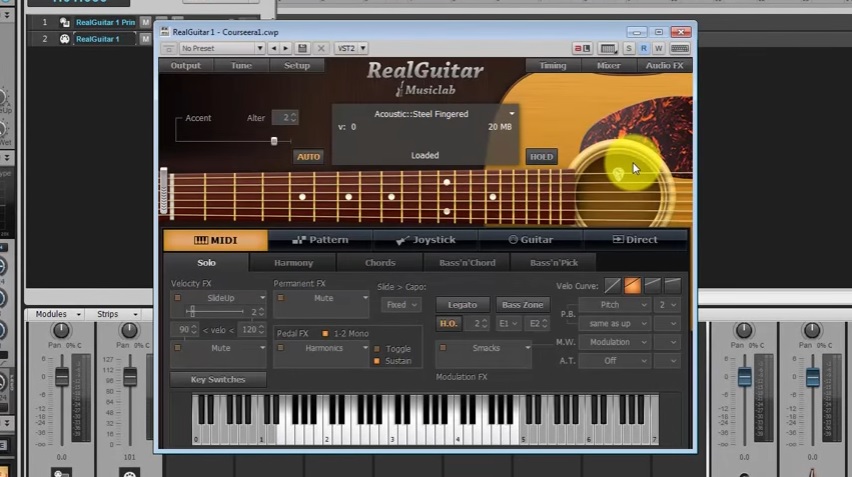Open the A.T. Off dropdown
Screen dimensions: 852x477
(615, 361)
